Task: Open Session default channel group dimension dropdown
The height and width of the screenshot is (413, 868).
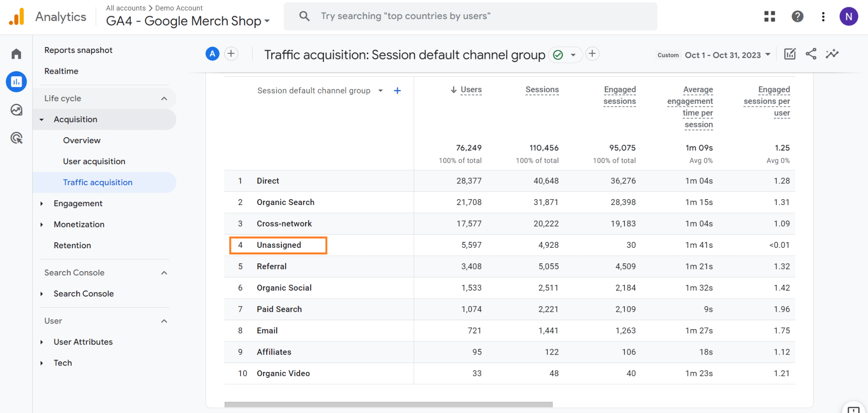Action: [320, 91]
